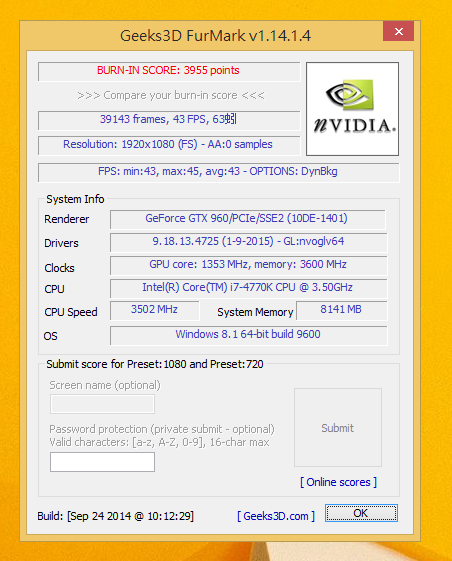Click the System Memory label
452x561 pixels.
[x=255, y=312]
